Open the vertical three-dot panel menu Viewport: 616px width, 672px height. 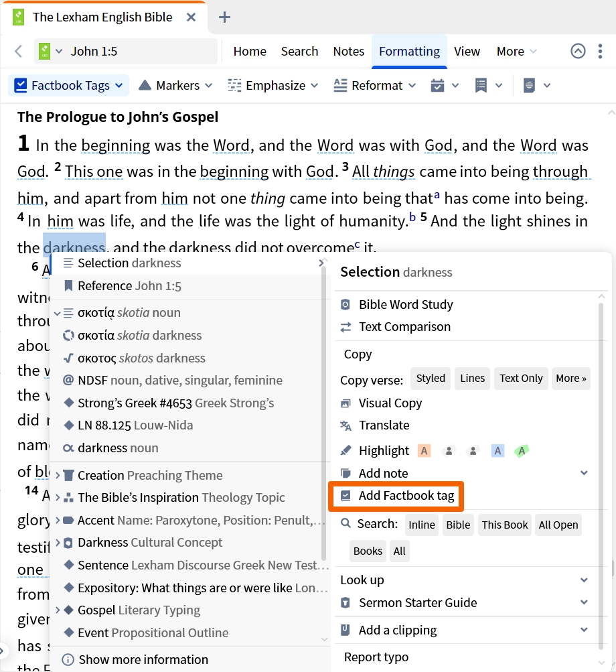pos(600,51)
